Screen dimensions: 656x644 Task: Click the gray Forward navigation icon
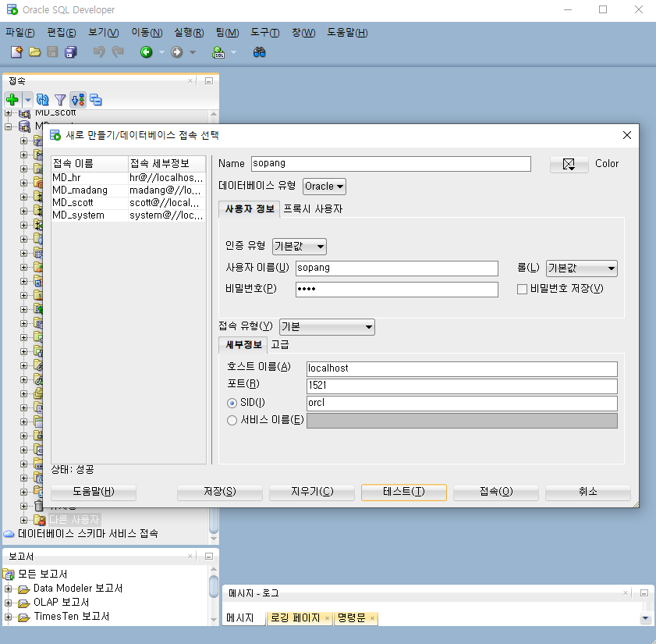click(x=177, y=52)
